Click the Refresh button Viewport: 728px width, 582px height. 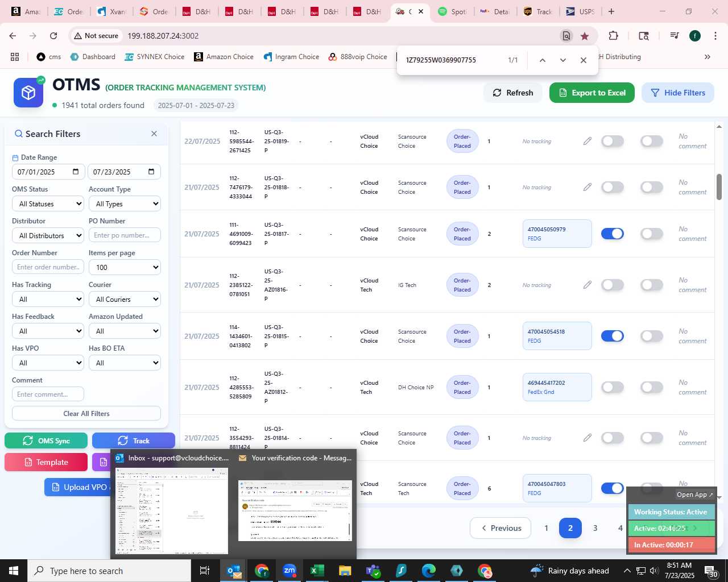click(x=513, y=93)
